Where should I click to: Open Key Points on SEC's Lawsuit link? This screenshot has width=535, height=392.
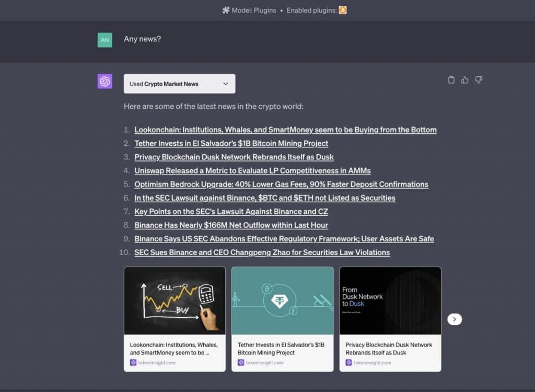231,212
